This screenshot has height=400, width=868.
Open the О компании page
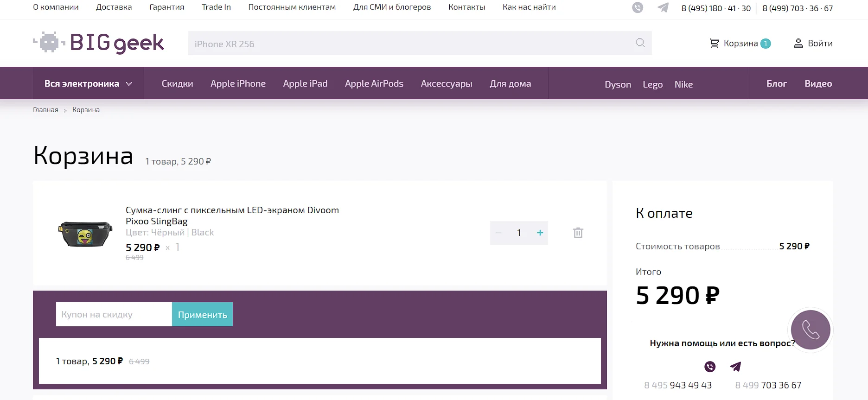[x=56, y=7]
